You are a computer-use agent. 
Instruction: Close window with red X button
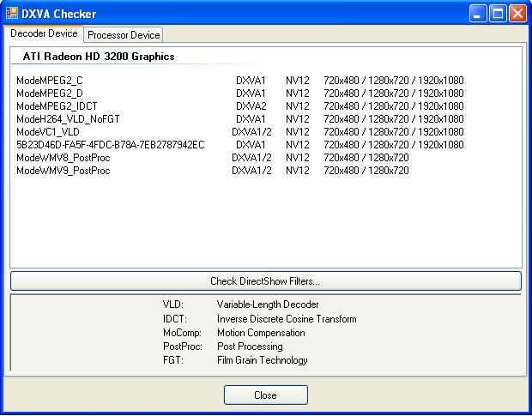[x=518, y=14]
